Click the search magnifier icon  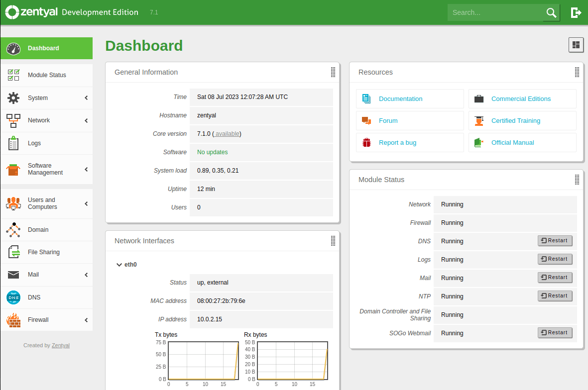(x=551, y=13)
